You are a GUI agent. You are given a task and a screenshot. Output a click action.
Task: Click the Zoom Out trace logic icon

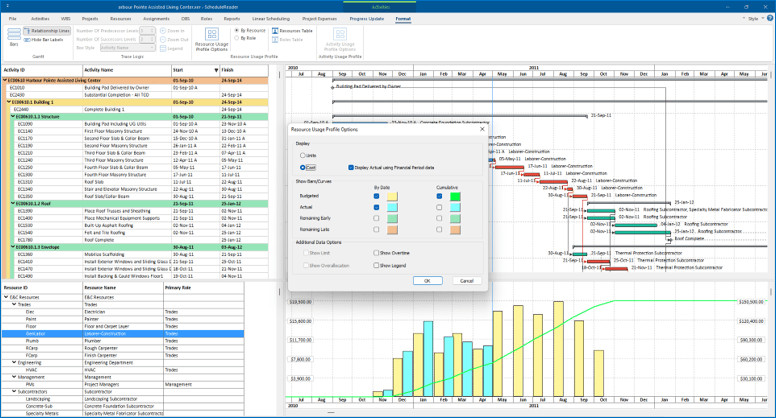(164, 40)
